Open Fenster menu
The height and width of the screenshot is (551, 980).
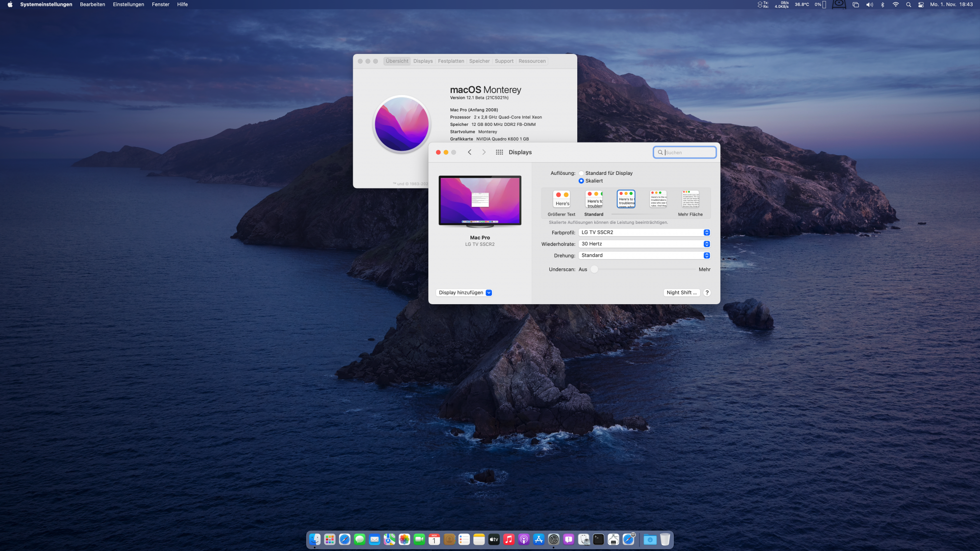(161, 4)
